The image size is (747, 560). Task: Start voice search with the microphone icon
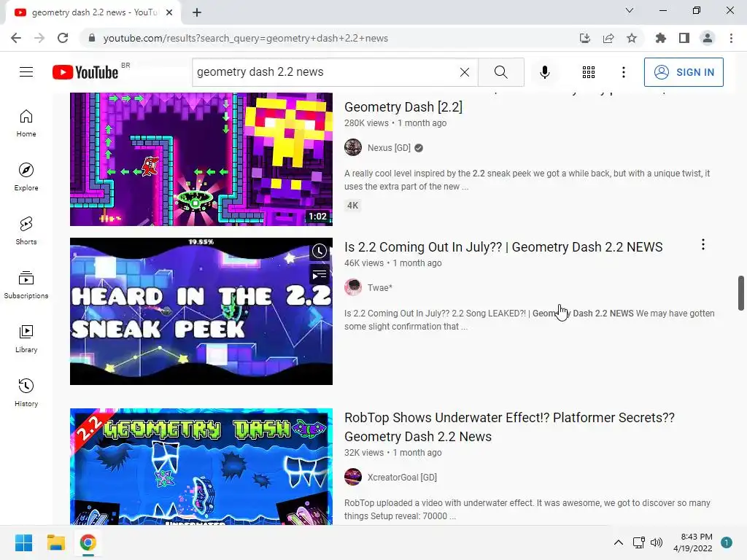(x=544, y=72)
